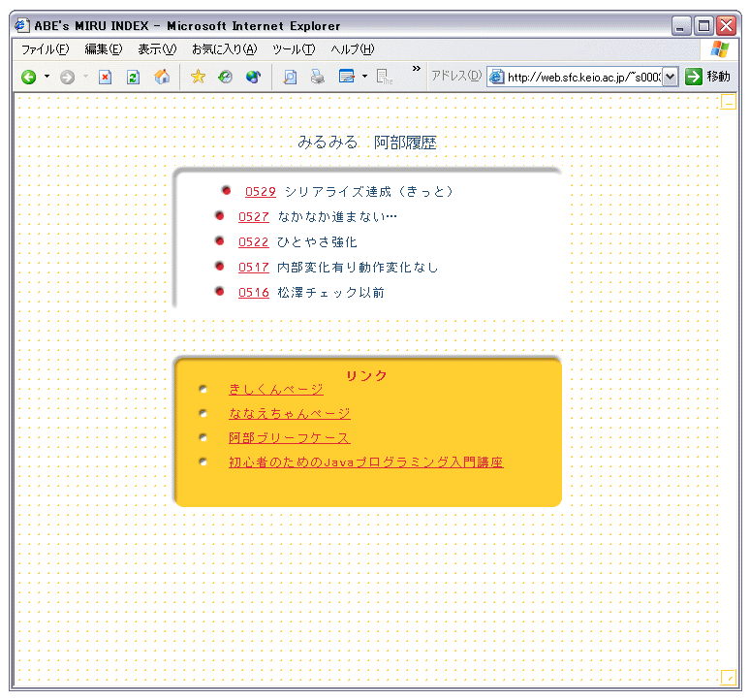This screenshot has height=700, width=750.
Task: Open the address bar dropdown list
Action: (x=671, y=78)
